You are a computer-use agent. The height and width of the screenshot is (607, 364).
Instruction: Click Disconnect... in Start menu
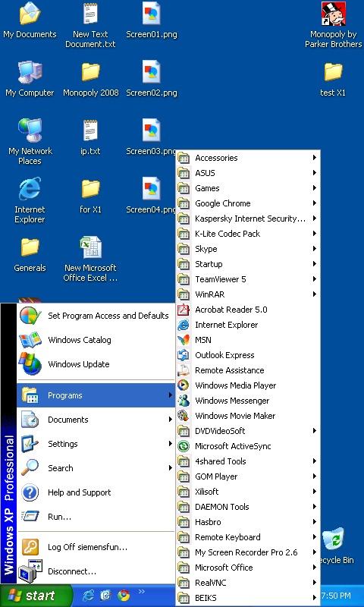[96, 571]
